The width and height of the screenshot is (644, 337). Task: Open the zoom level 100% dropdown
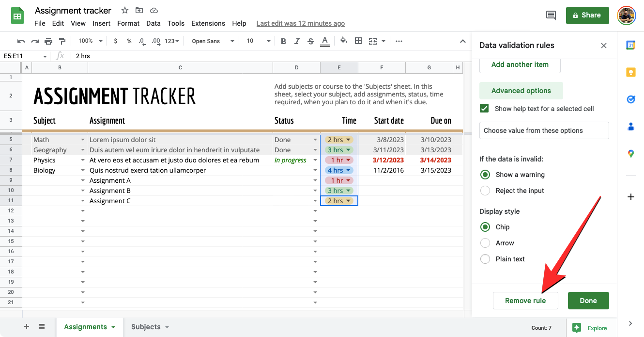tap(91, 41)
